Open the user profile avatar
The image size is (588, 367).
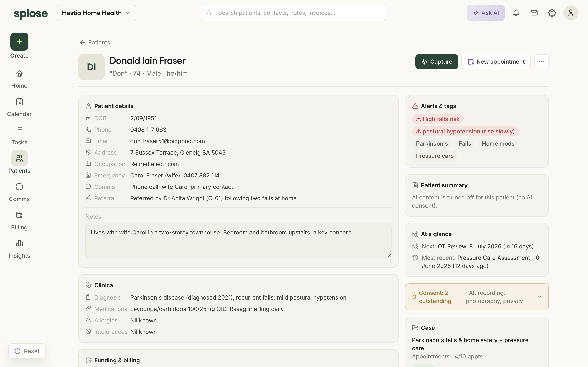coord(570,13)
